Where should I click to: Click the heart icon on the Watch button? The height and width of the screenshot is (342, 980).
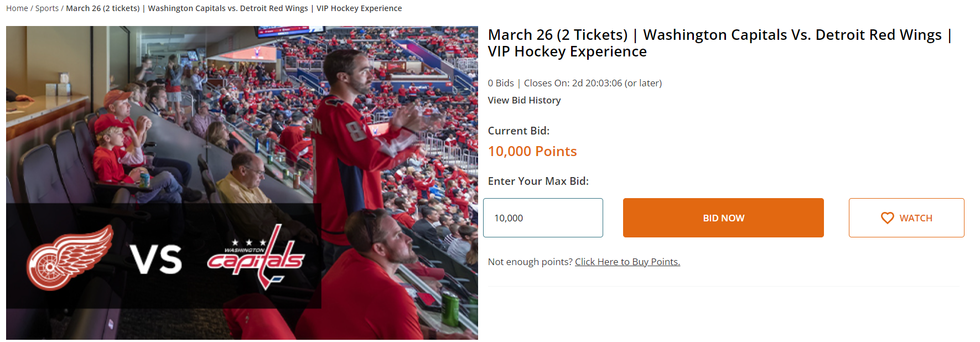(x=887, y=218)
